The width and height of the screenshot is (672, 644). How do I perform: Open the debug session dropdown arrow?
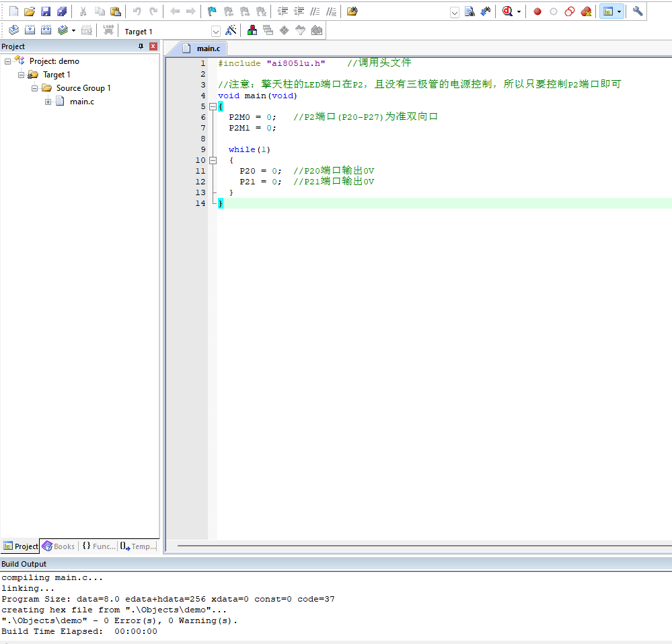click(519, 11)
